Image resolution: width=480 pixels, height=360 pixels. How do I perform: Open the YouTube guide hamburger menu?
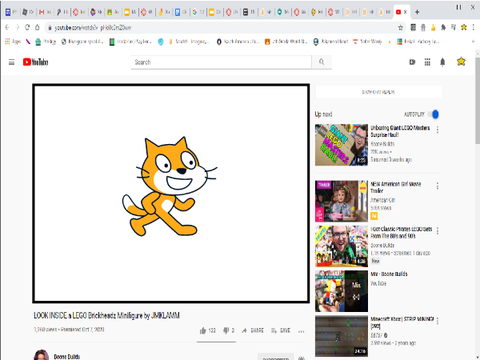pos(12,62)
